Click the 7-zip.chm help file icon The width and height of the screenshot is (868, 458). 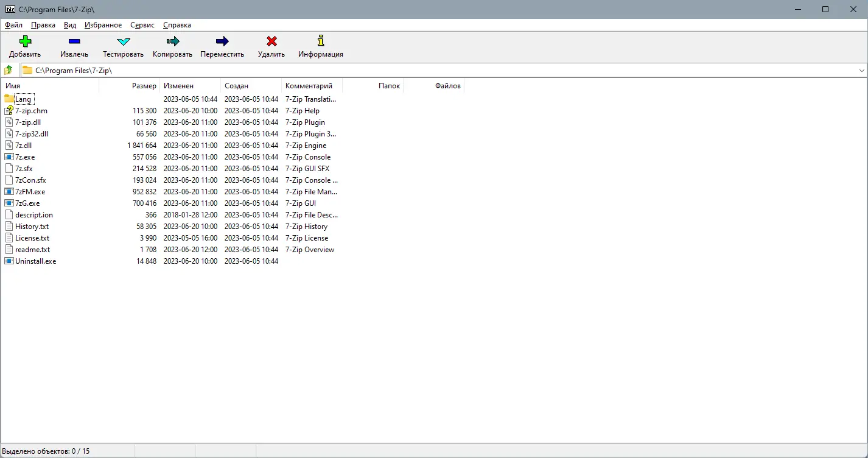tap(9, 110)
